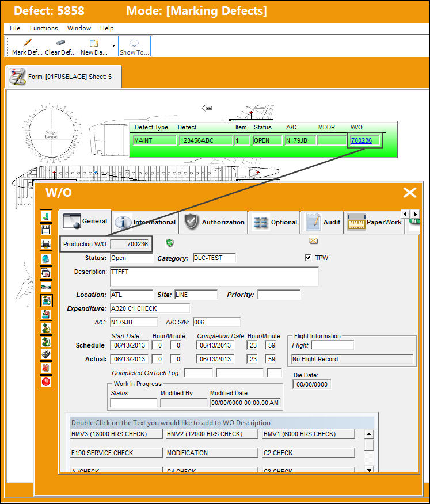Click the technician with clock icon
This screenshot has height=504, width=430.
46,328
